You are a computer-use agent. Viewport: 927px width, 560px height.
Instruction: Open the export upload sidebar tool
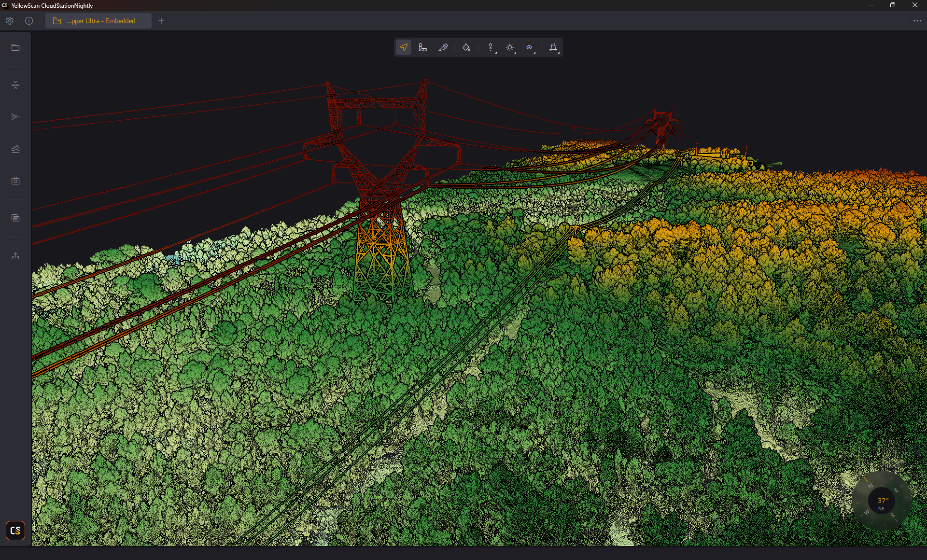point(15,256)
